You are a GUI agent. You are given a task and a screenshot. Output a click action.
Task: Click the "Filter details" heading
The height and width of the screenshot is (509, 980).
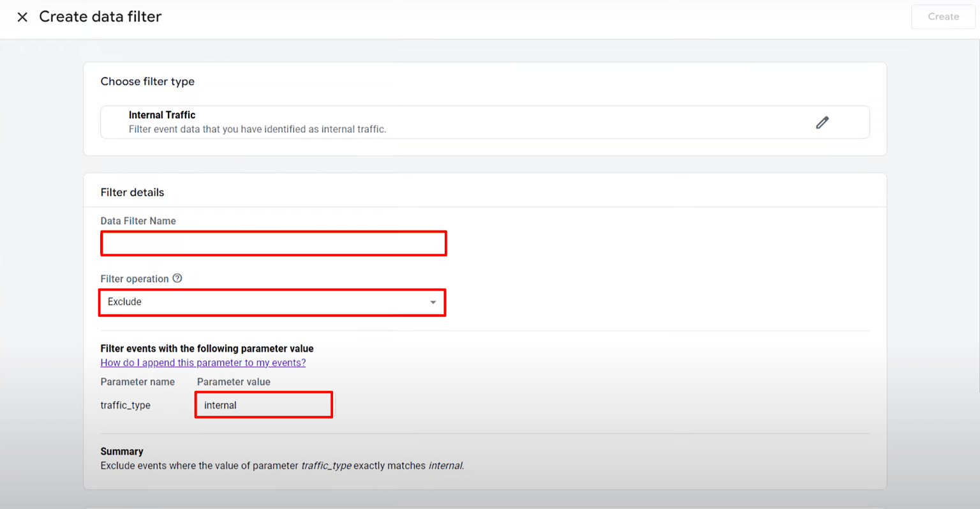(x=132, y=192)
